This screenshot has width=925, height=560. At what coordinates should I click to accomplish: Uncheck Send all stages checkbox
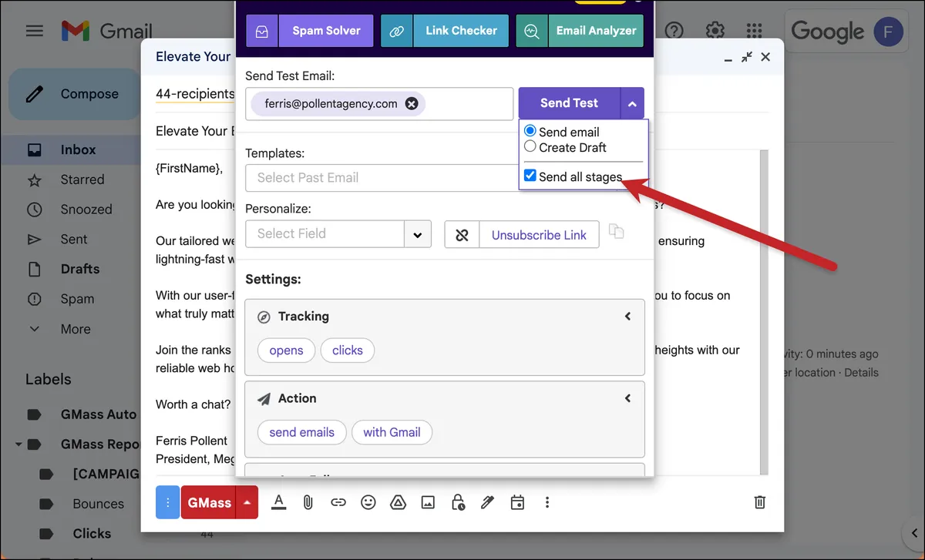tap(530, 176)
